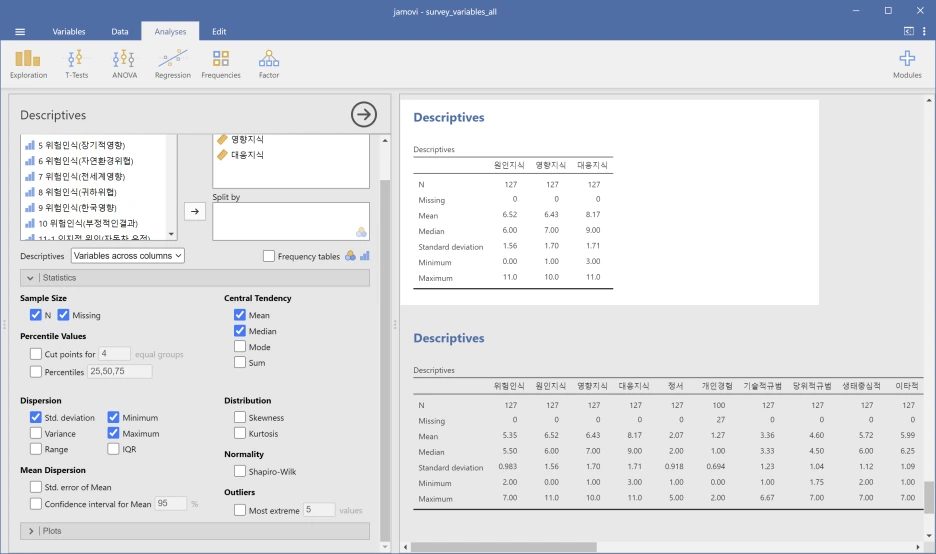Select variable 8 위험인식(귀하위협) in list
The height and width of the screenshot is (554, 936).
77,192
